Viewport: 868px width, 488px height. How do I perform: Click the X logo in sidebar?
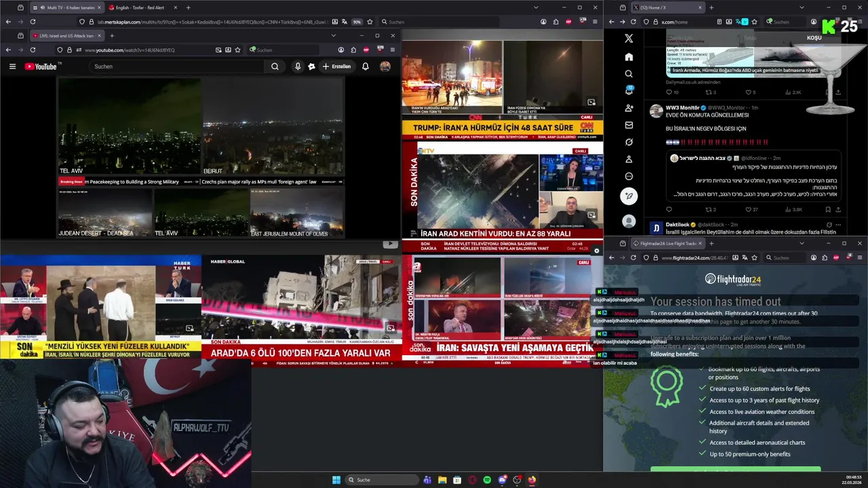629,39
